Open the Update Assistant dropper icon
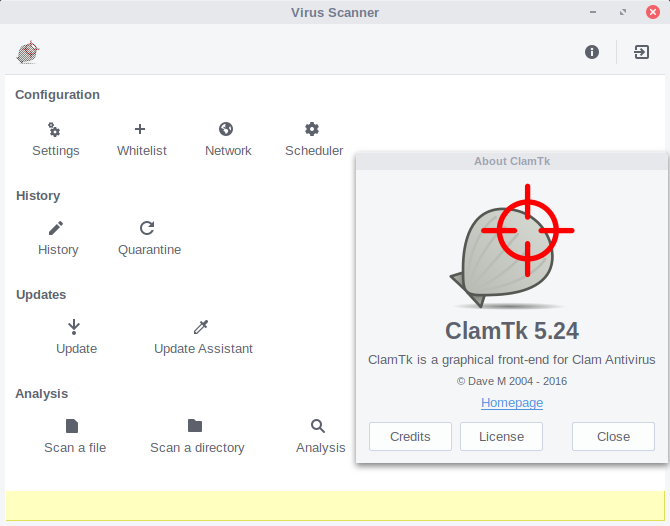Screen dimensions: 670x526 (x=201, y=327)
